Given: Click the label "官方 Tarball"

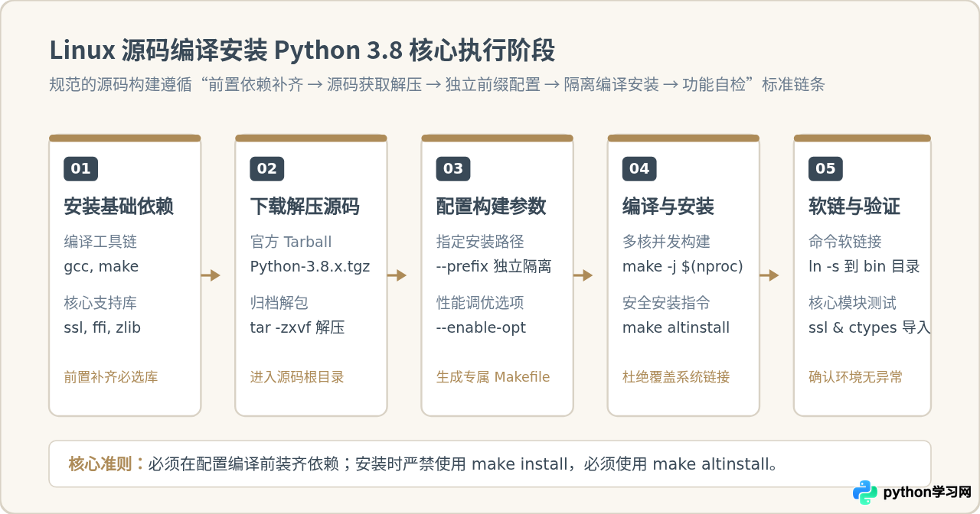Looking at the screenshot, I should (x=291, y=242).
